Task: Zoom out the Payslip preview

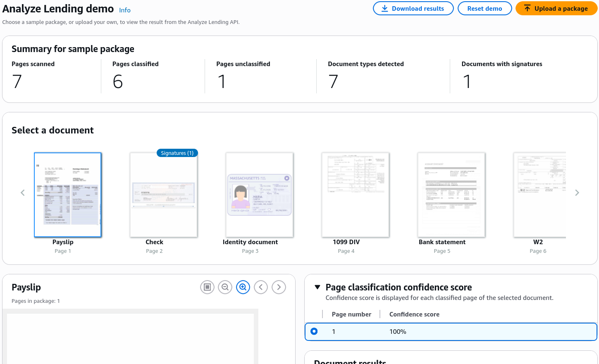Action: [x=225, y=287]
